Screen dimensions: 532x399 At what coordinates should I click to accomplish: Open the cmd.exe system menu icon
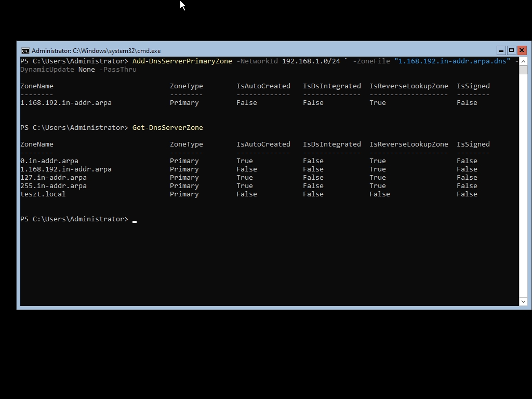tap(25, 50)
